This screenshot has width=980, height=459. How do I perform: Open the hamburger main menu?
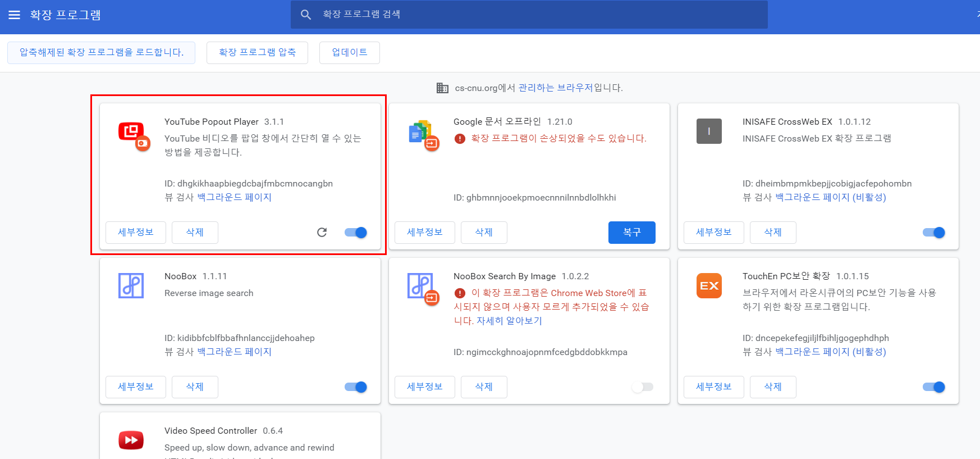click(x=14, y=15)
